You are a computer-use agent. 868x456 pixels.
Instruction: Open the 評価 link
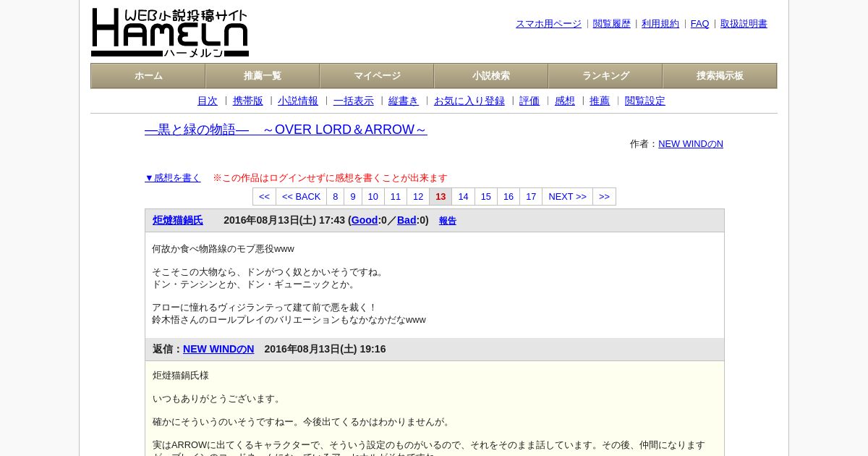click(529, 101)
